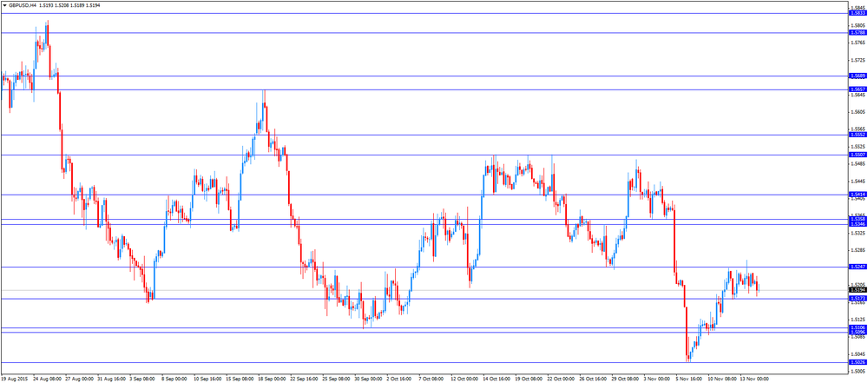Select the 1.5507 horizontal line price label
Image resolution: width=868 pixels, height=383 pixels.
click(x=857, y=155)
